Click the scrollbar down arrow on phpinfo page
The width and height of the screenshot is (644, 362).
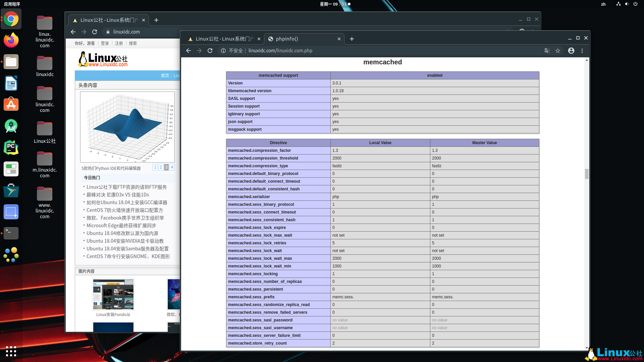(587, 348)
